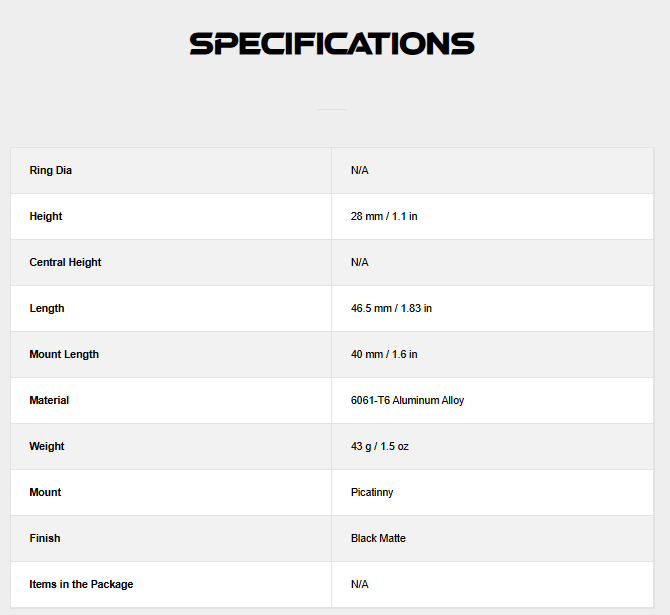Click the Ring Dia row label
Image resolution: width=670 pixels, height=615 pixels.
[51, 171]
